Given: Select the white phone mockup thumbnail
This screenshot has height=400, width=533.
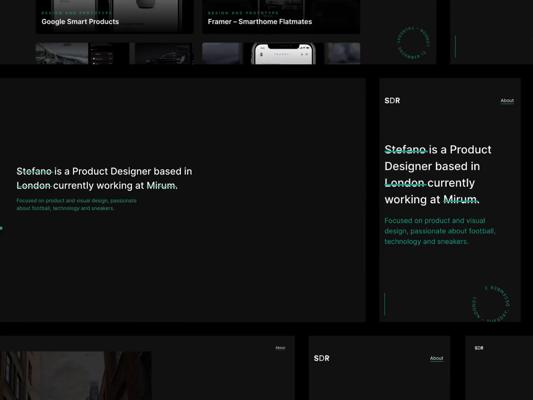Looking at the screenshot, I should click(x=283, y=54).
